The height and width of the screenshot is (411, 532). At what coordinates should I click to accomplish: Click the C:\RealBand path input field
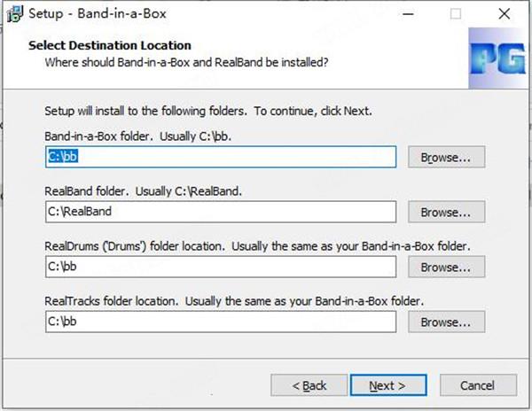221,212
